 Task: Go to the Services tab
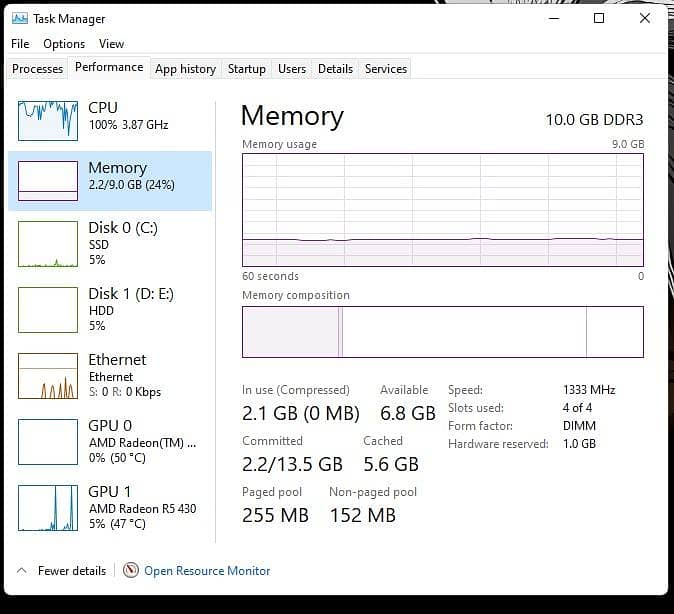click(386, 69)
